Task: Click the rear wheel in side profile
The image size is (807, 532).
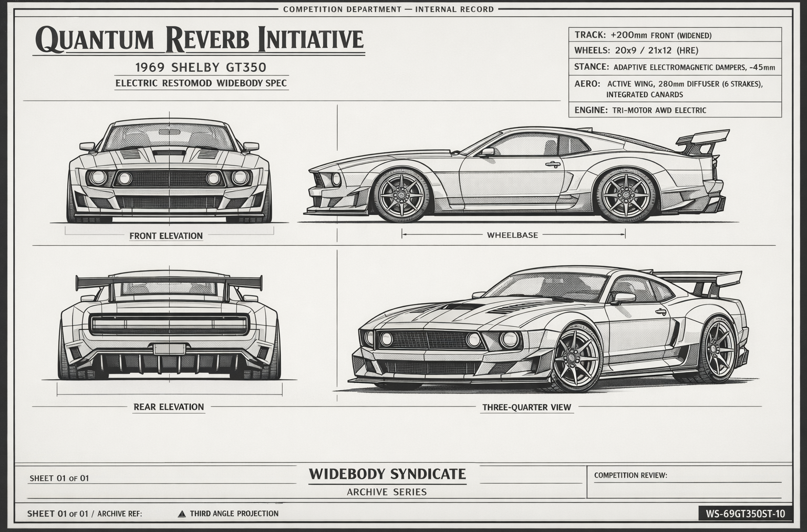Action: [x=625, y=195]
